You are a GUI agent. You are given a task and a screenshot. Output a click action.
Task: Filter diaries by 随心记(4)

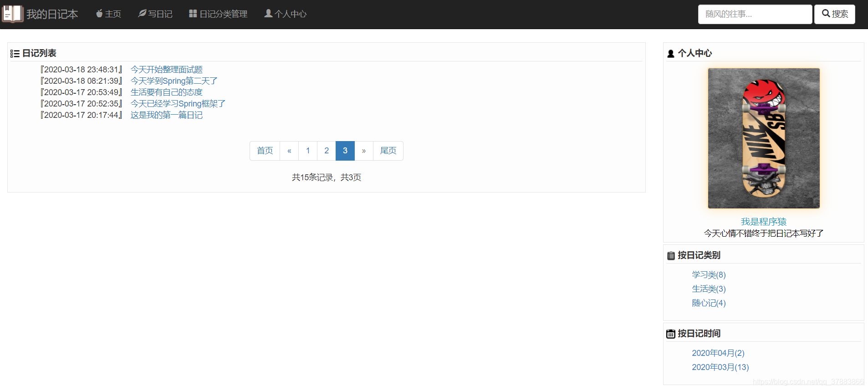point(709,303)
